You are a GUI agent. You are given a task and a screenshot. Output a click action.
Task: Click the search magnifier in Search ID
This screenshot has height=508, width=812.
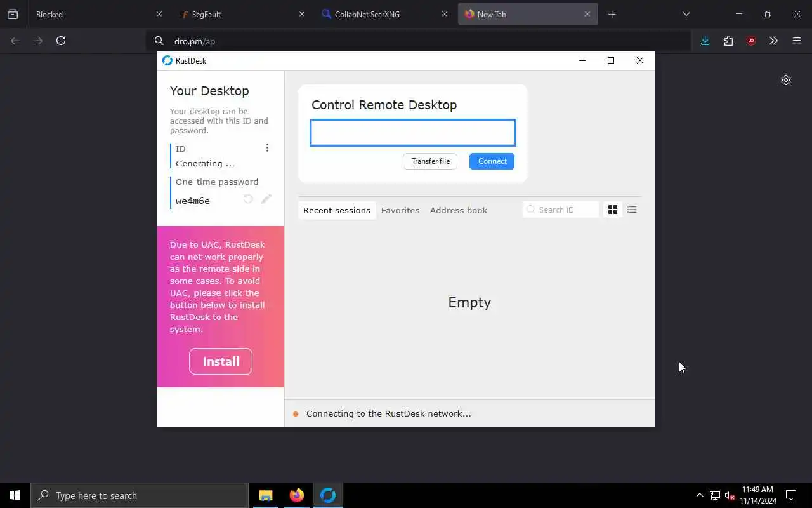pos(531,210)
